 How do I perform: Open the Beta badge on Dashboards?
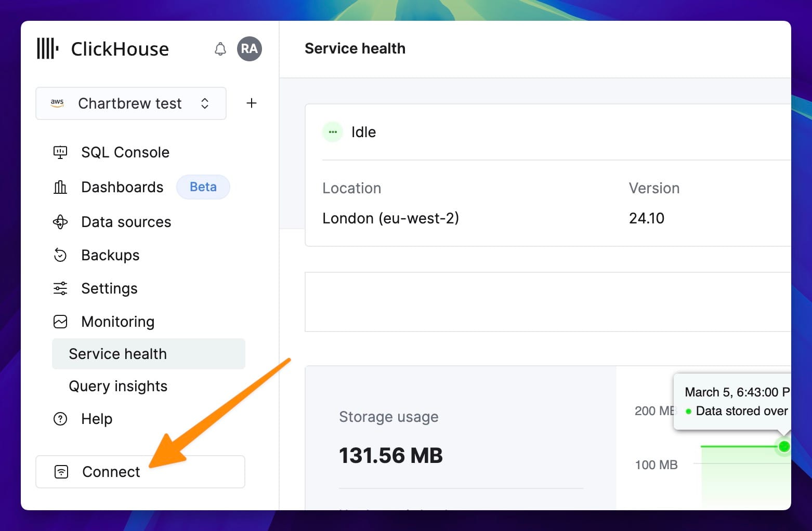[x=203, y=187]
